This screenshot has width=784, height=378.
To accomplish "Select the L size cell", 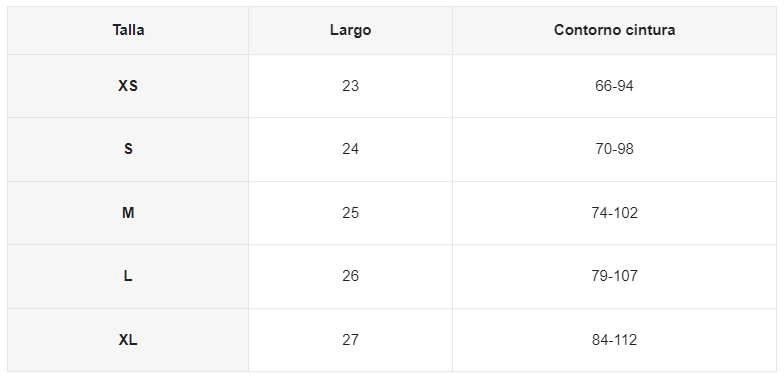I will coord(128,276).
